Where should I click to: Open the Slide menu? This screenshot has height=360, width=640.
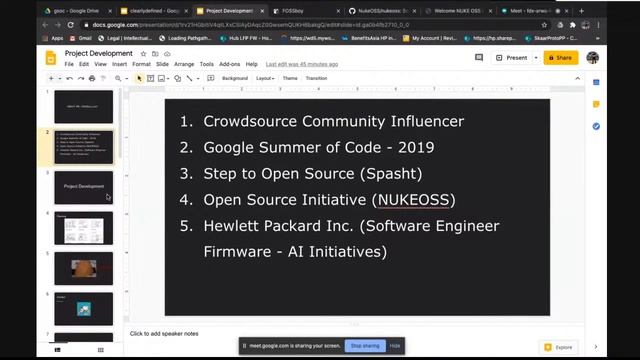pos(162,64)
